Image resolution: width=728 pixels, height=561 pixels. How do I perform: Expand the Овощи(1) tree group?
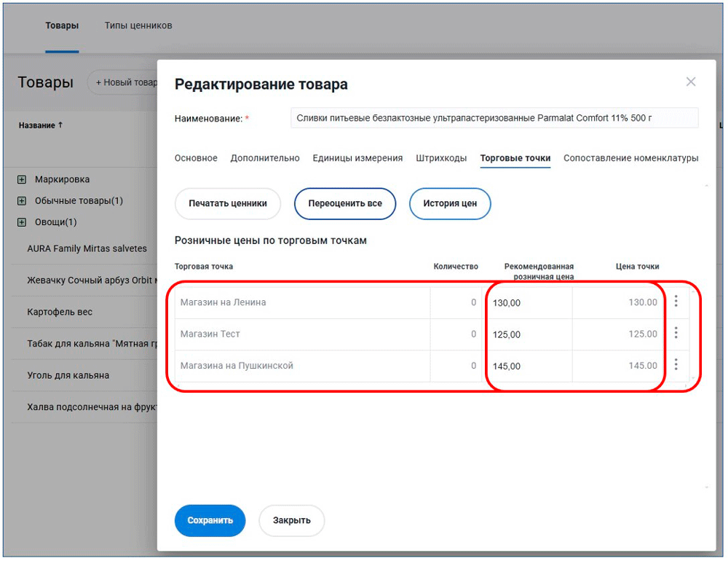tap(22, 222)
